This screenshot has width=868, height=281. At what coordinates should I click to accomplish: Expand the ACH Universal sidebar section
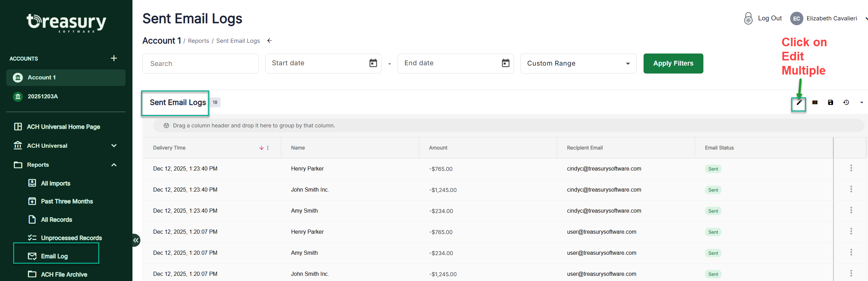[x=114, y=146]
